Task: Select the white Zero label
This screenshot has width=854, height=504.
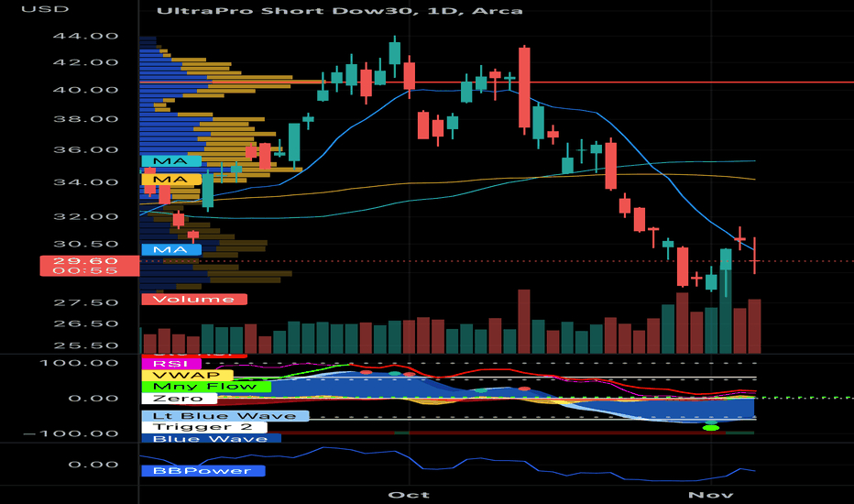Action: (179, 399)
